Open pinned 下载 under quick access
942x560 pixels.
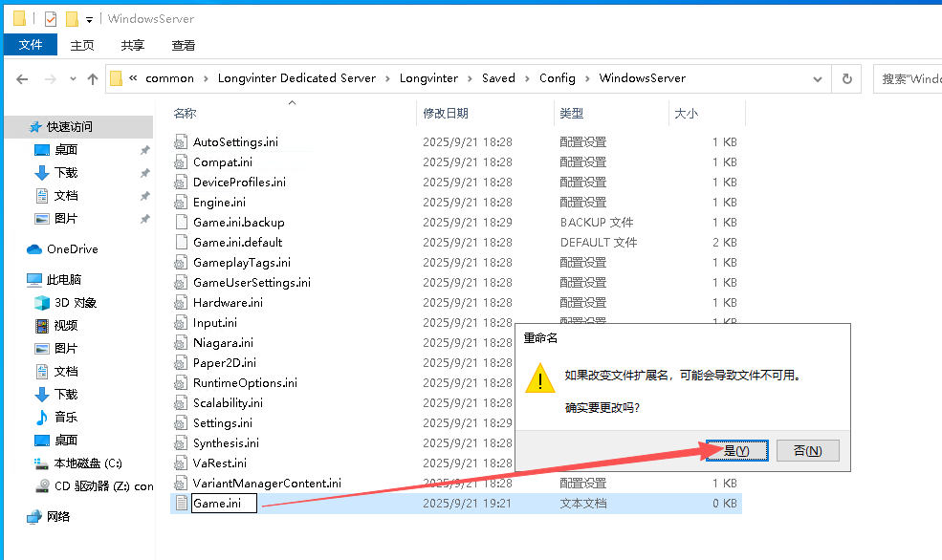pyautogui.click(x=66, y=173)
